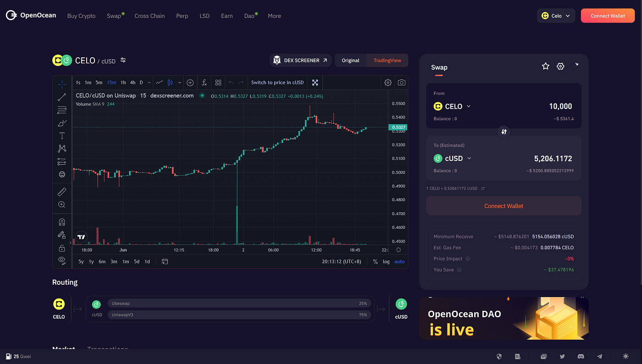Open the chart layout grid selector
This screenshot has width=642, height=364.
(x=218, y=83)
